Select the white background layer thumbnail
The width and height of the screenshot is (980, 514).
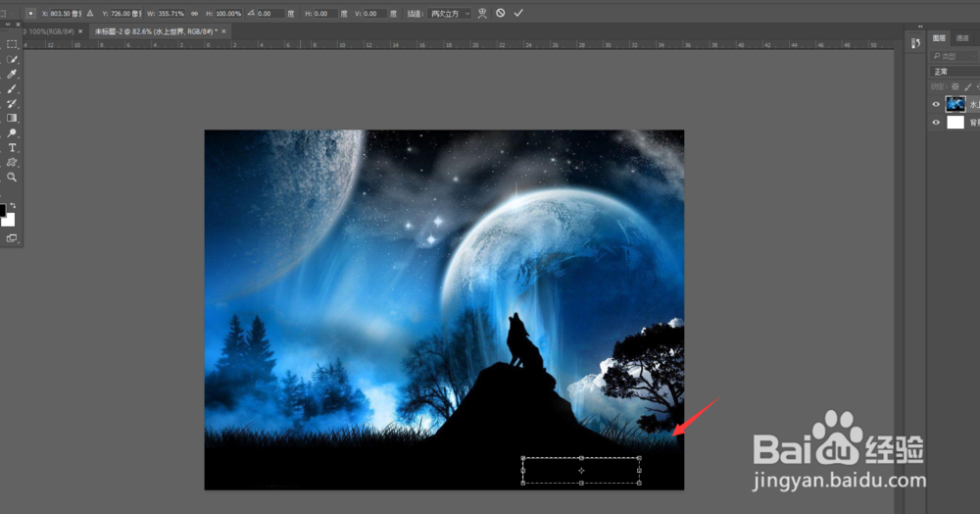coord(955,123)
